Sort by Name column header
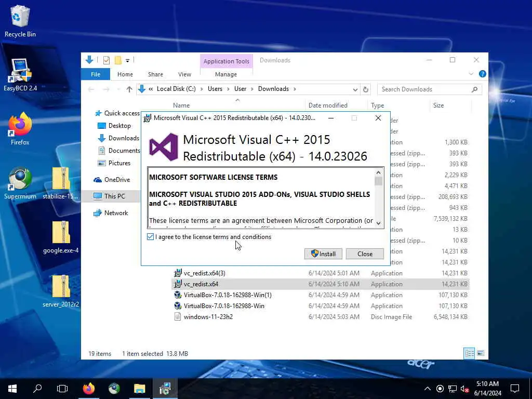The height and width of the screenshot is (399, 532). point(181,105)
